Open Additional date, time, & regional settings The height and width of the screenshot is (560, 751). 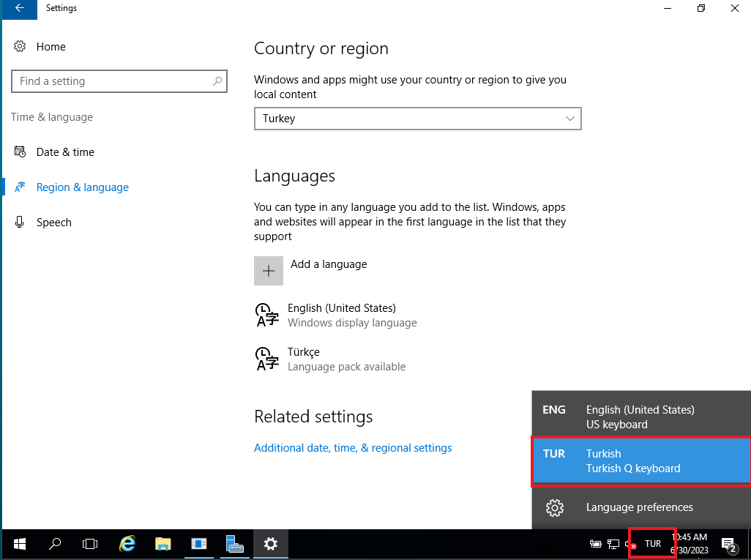pyautogui.click(x=353, y=448)
